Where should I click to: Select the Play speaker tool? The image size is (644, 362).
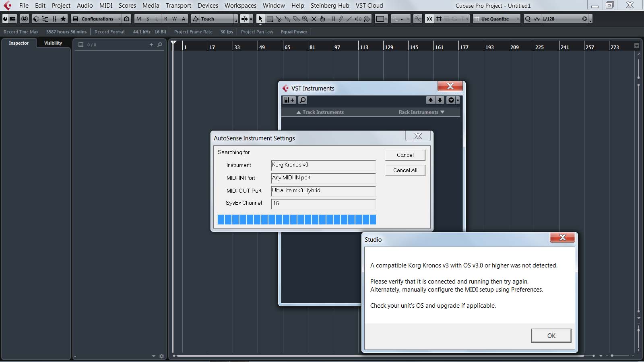coord(358,19)
